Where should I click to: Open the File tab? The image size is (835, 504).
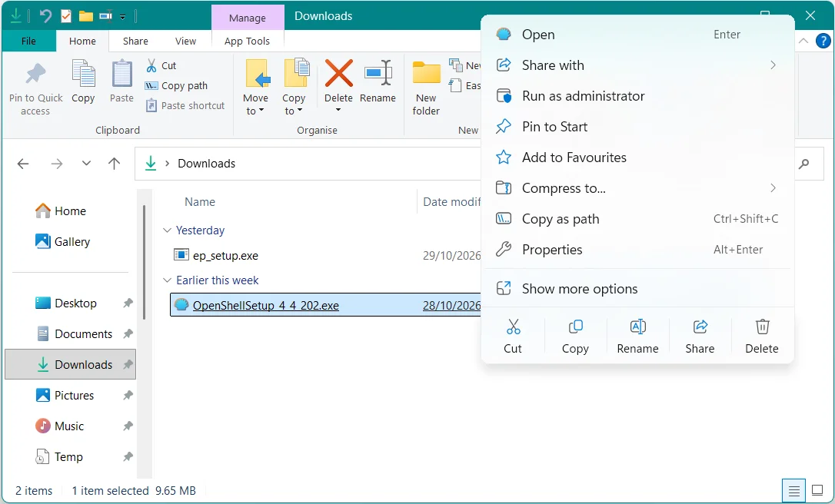pyautogui.click(x=28, y=41)
